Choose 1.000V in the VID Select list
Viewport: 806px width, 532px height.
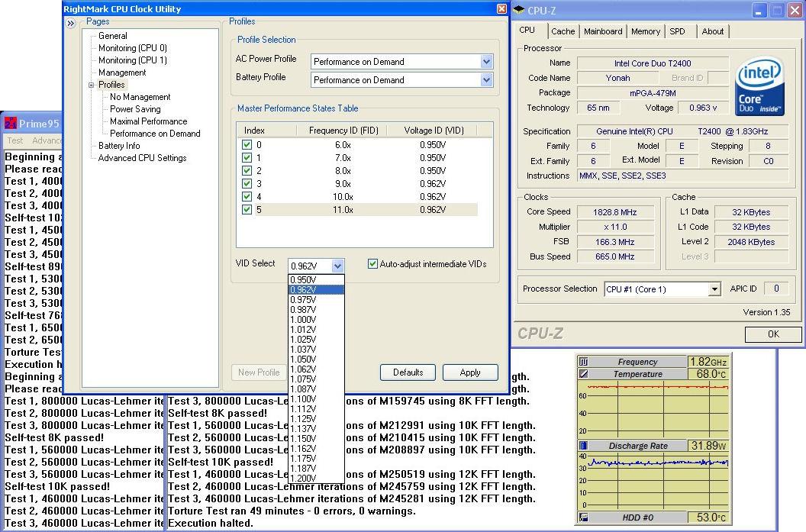(316, 319)
